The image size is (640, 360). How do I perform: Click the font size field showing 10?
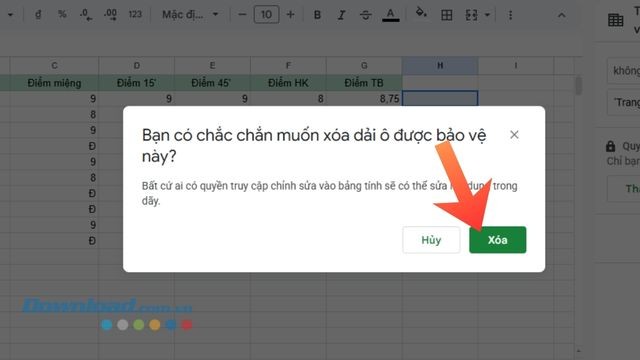pos(266,15)
